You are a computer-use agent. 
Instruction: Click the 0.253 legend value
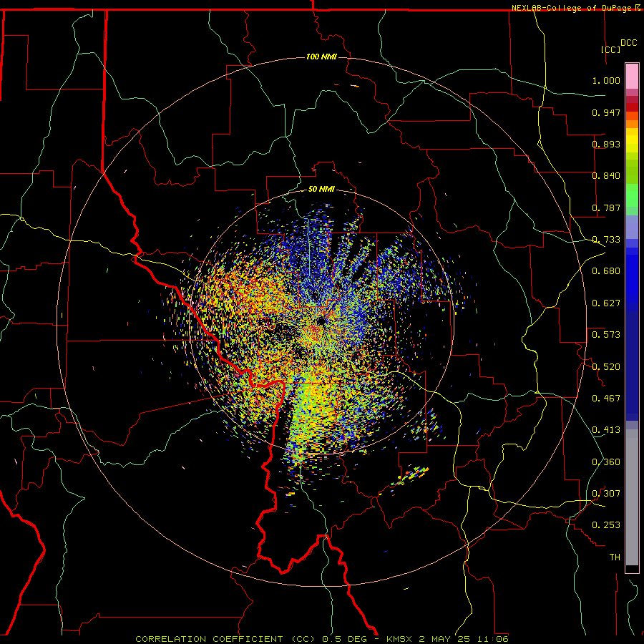coord(606,525)
